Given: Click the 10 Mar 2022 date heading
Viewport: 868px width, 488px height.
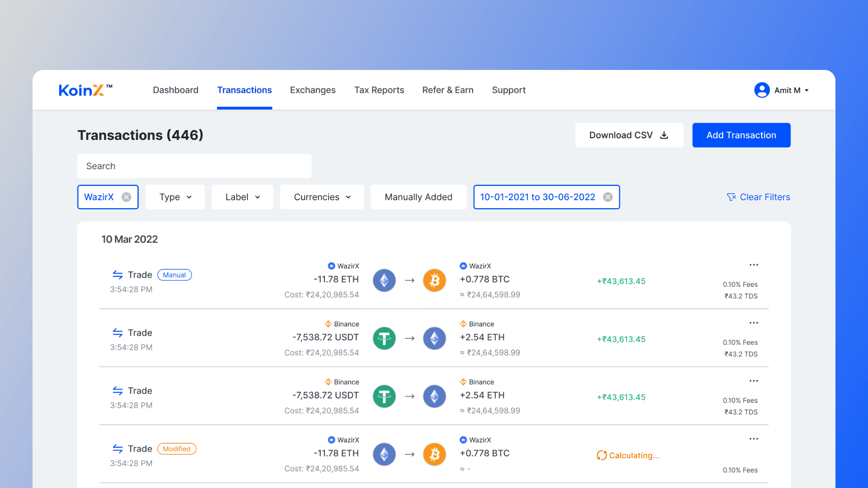Looking at the screenshot, I should click(x=130, y=239).
